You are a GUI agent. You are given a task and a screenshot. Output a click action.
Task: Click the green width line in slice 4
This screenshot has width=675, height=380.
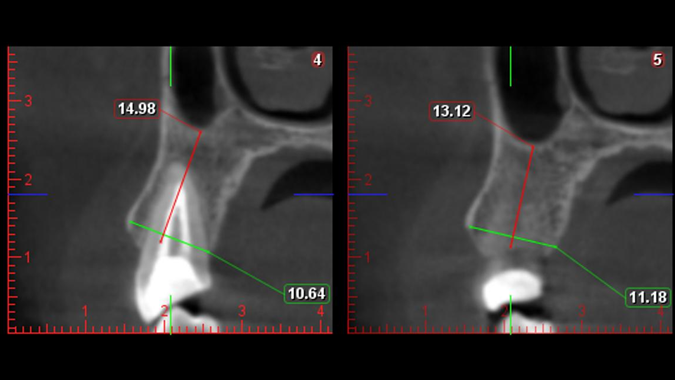(x=169, y=237)
